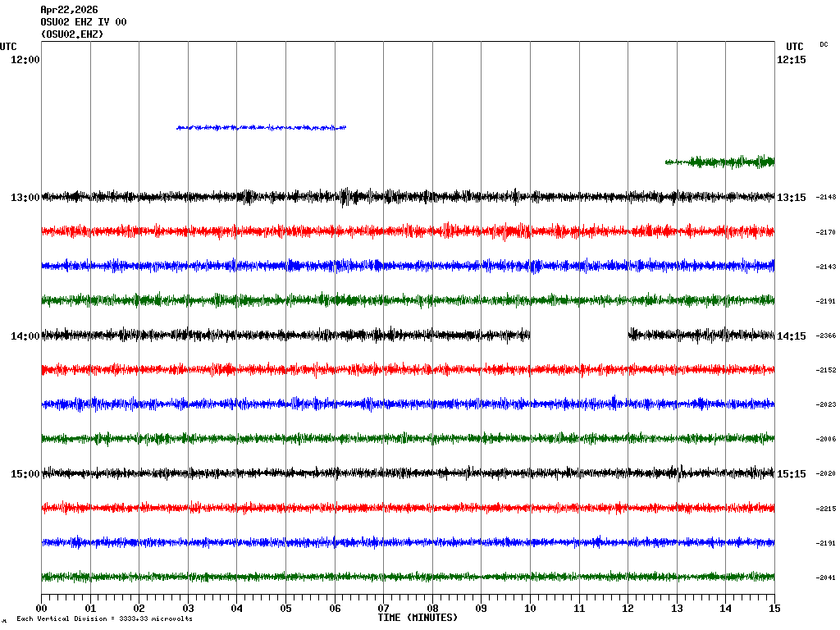840x630 pixels.
Task: Click the Apr22,2026 date label
Action: (69, 10)
